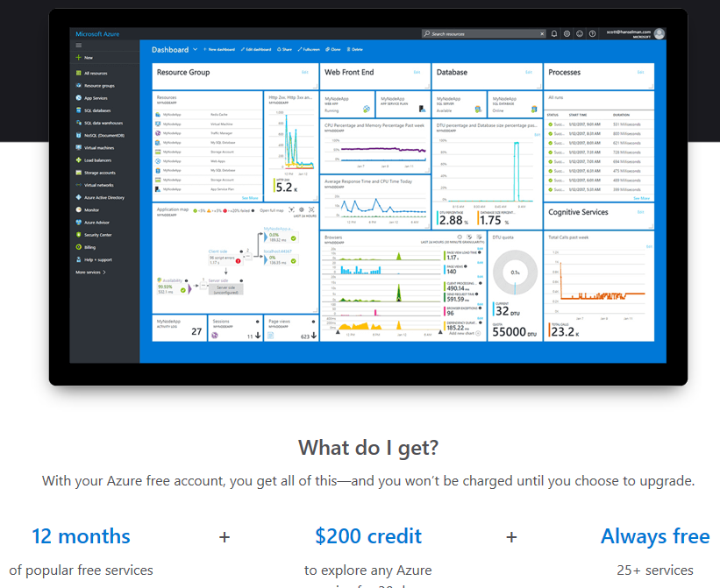Click Fullscreen in the dashboard toolbar
This screenshot has width=720, height=588.
point(309,49)
